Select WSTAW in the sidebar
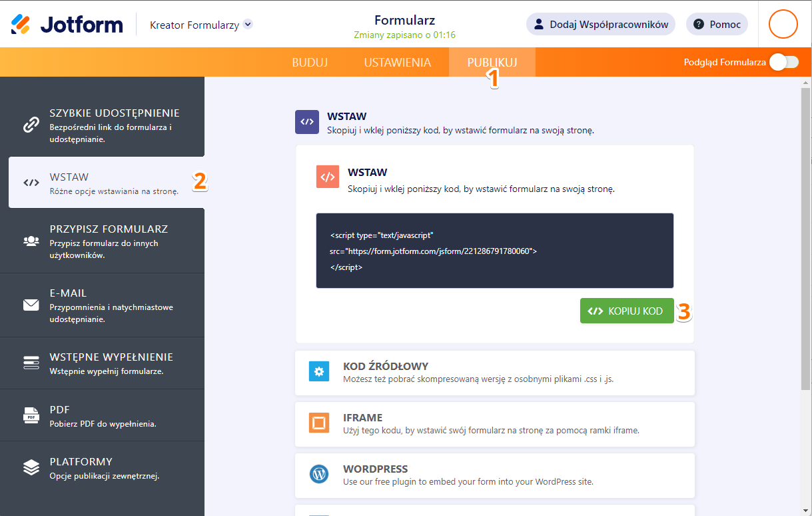This screenshot has width=812, height=516. click(x=107, y=183)
